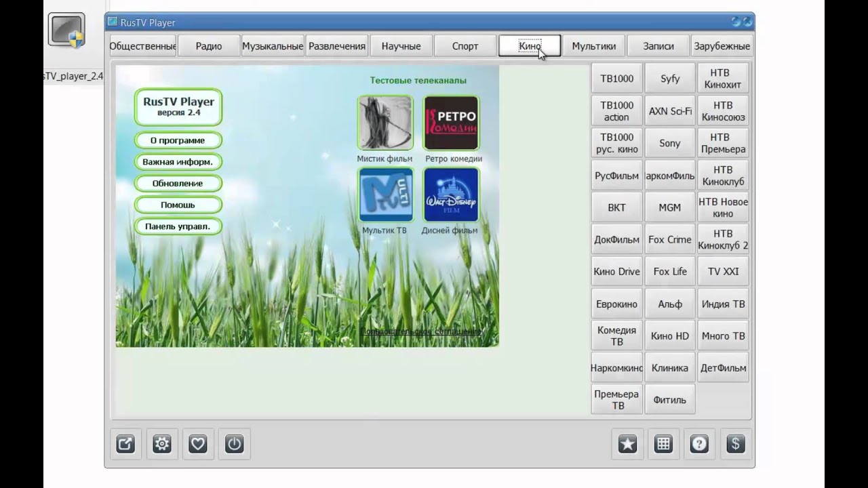
Task: Select the Клиника channel
Action: pos(670,368)
